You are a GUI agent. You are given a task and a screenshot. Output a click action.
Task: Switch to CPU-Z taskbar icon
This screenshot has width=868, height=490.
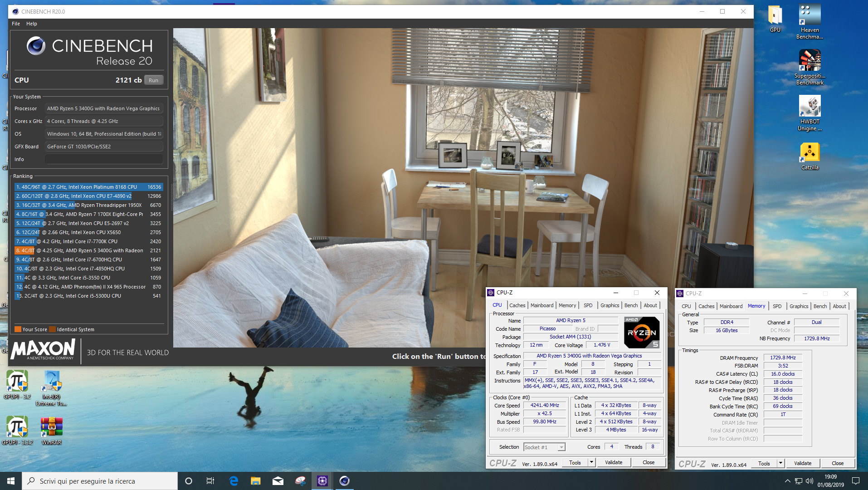[322, 481]
